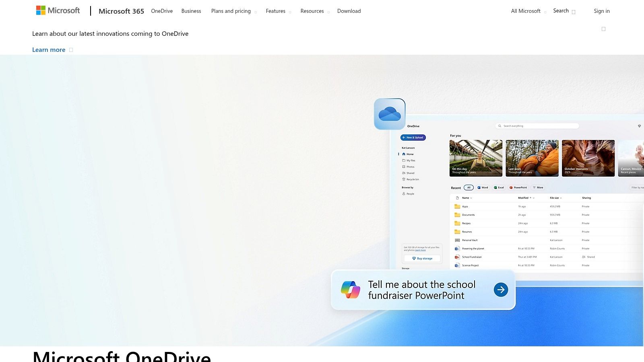The image size is (644, 362).
Task: Click the Word icon beside Science Project
Action: 457,265
